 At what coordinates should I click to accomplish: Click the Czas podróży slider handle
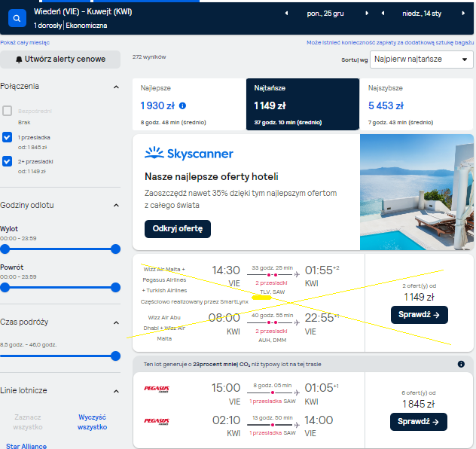(x=115, y=356)
